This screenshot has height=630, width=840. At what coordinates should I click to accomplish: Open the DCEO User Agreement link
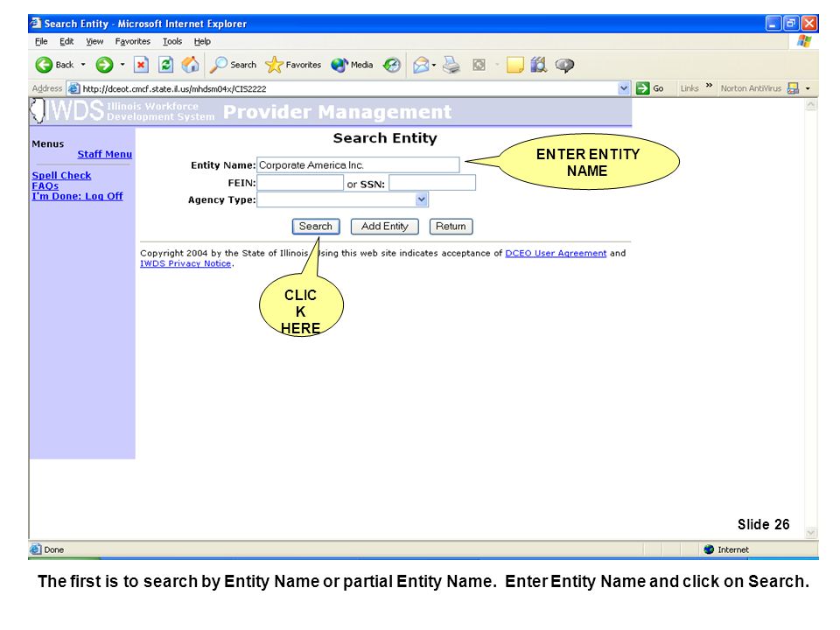(x=556, y=253)
